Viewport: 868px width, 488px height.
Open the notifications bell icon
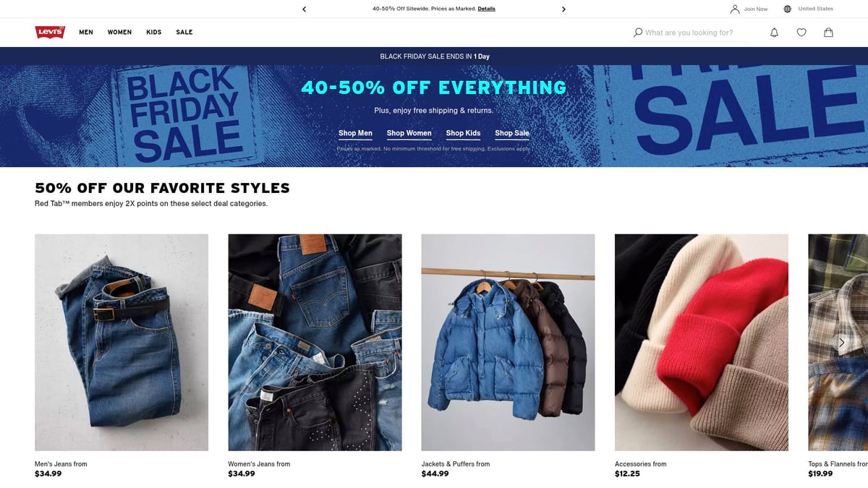tap(774, 33)
